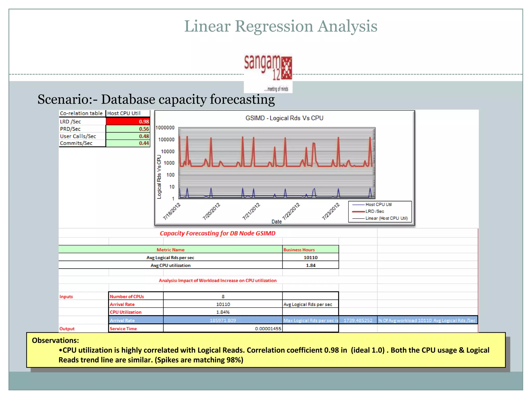Click the 'Avg Logical Rds per sec' note beside Arrival Rate

310,304
